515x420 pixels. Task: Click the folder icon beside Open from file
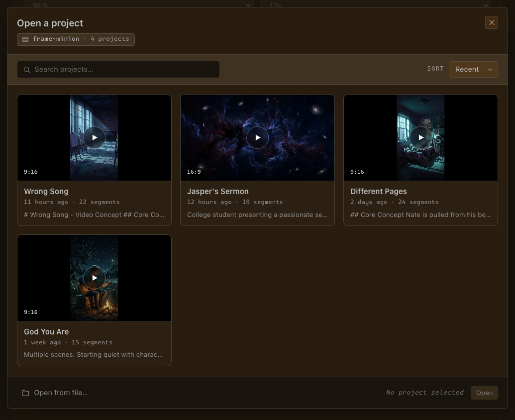(x=25, y=393)
